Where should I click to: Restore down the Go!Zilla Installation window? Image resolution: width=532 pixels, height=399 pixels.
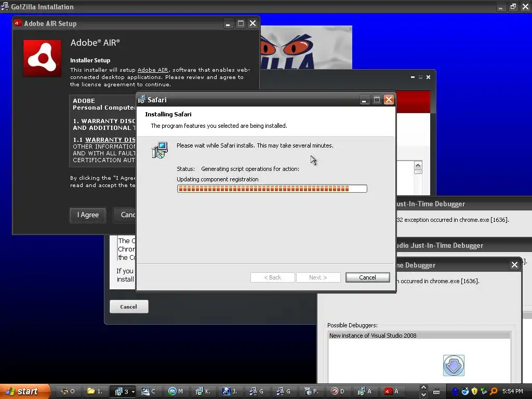(x=513, y=6)
